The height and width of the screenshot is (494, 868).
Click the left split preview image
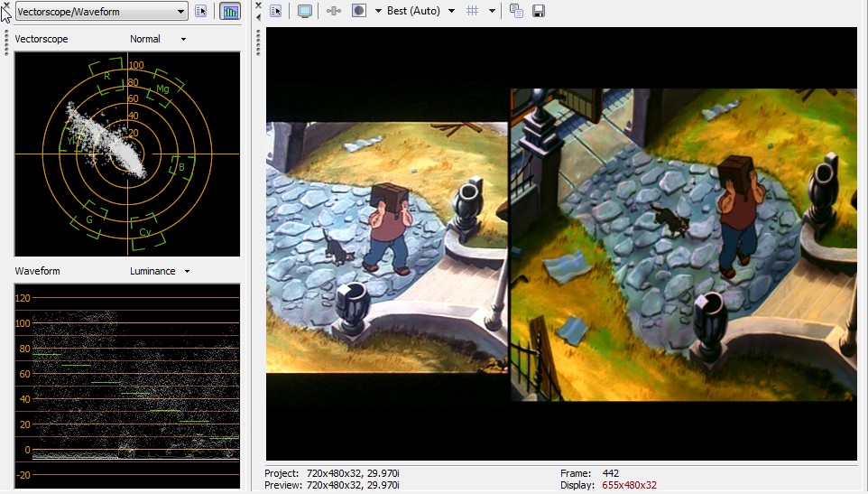point(387,247)
